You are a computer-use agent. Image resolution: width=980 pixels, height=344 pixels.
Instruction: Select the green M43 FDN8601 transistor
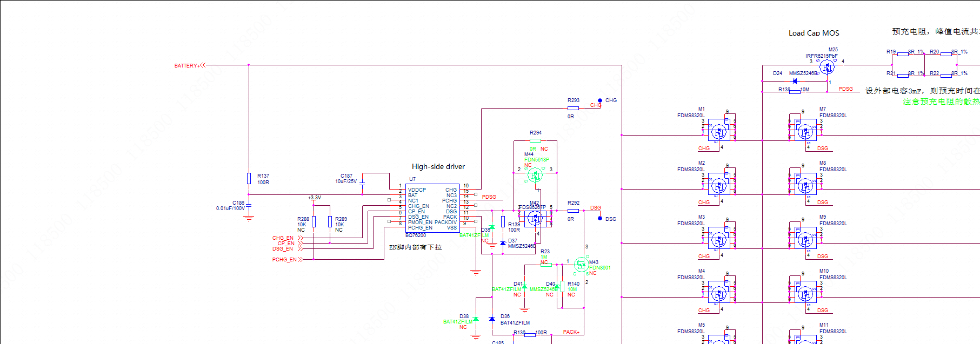tap(581, 265)
